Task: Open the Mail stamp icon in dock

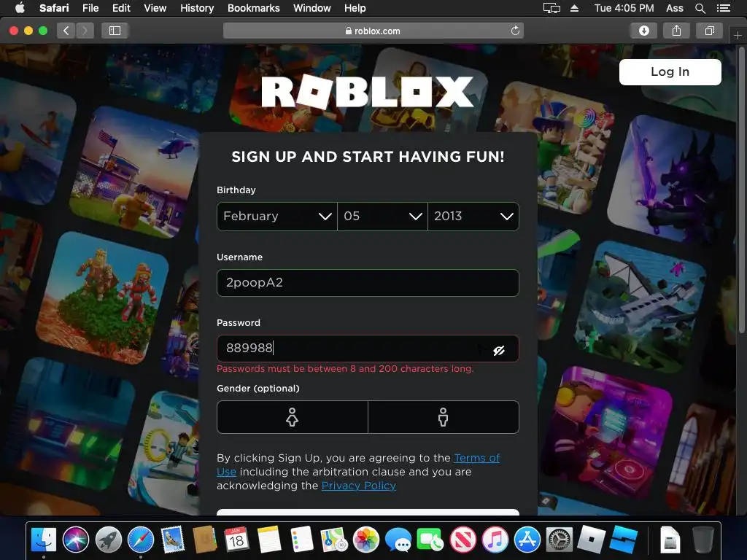Action: [172, 540]
